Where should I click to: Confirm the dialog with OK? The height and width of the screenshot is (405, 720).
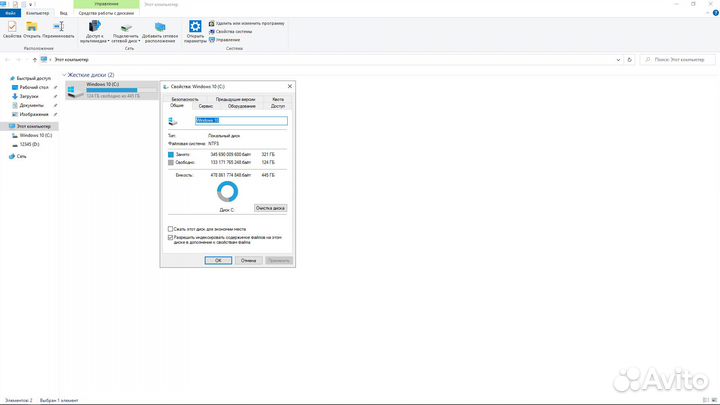coord(218,260)
